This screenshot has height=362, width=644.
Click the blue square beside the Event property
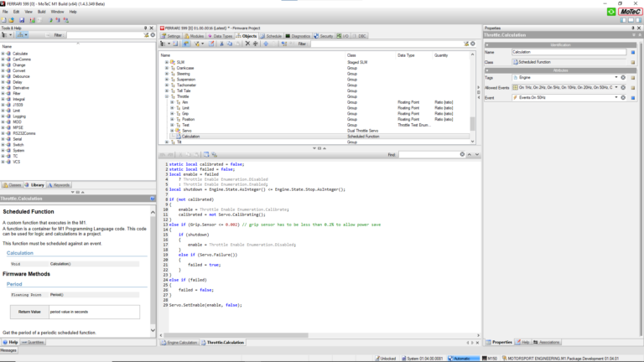(x=633, y=98)
